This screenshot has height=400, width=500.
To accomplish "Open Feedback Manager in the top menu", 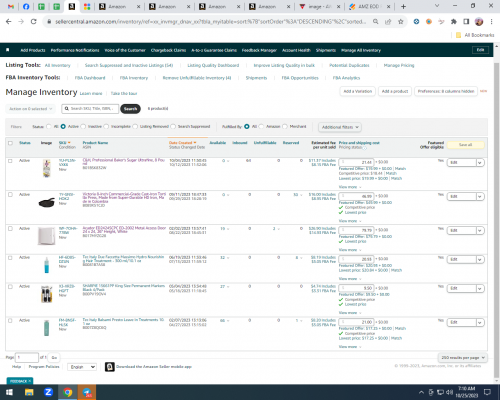I will coord(259,50).
